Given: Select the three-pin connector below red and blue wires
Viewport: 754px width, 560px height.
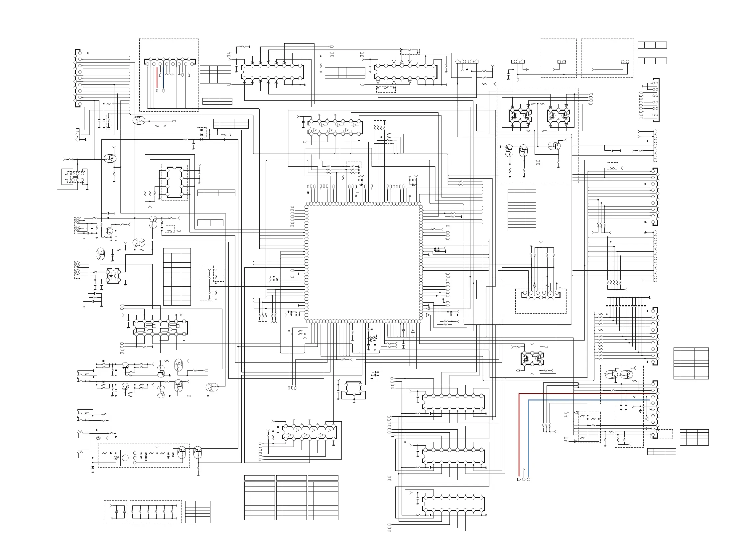Looking at the screenshot, I should click(x=523, y=479).
